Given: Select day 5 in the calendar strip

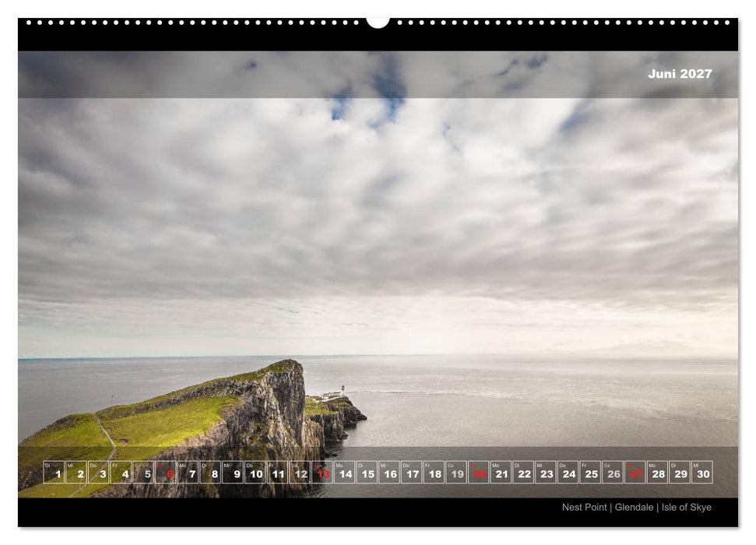Looking at the screenshot, I should pyautogui.click(x=143, y=472).
